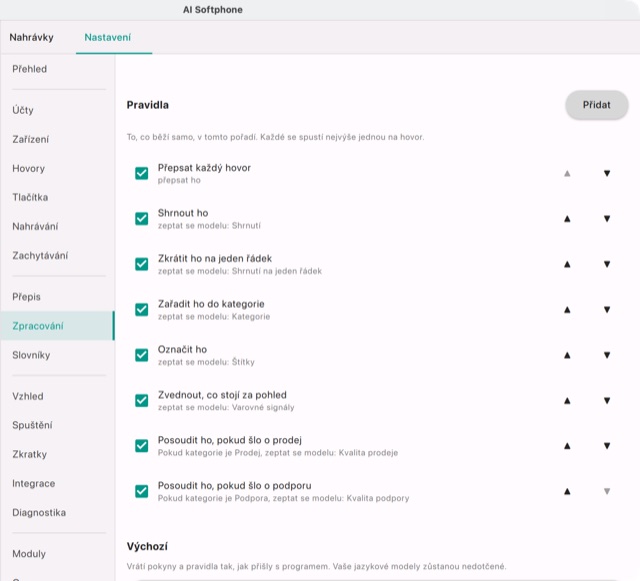The width and height of the screenshot is (640, 581).
Task: Open Přehled in the sidebar
Action: 58,69
